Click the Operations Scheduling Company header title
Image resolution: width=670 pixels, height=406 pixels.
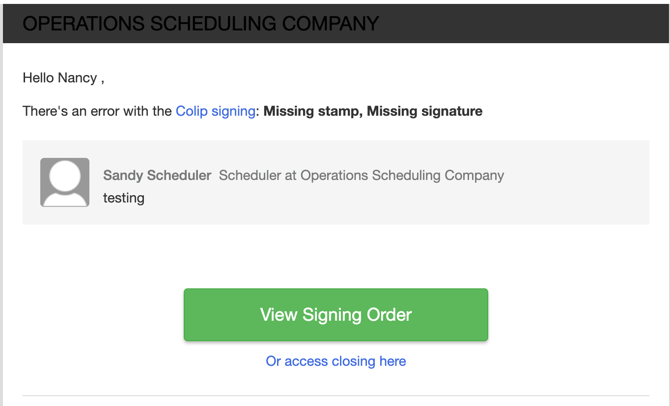click(x=200, y=23)
